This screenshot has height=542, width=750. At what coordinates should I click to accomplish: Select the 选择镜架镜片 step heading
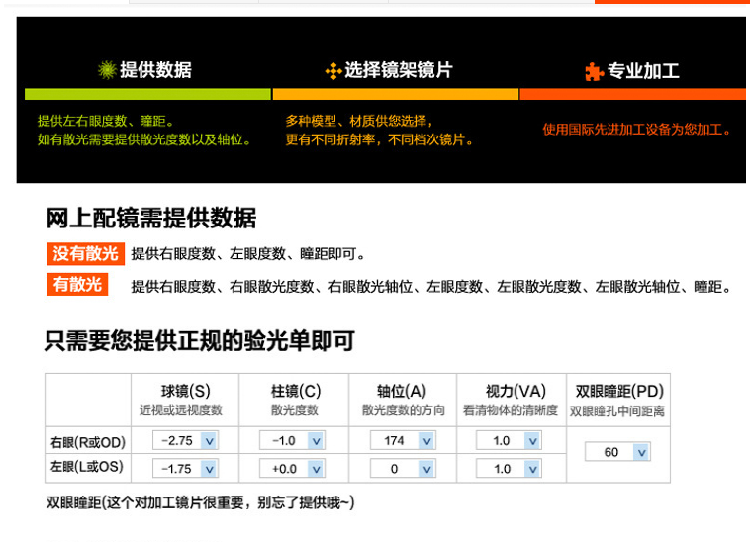[x=398, y=70]
